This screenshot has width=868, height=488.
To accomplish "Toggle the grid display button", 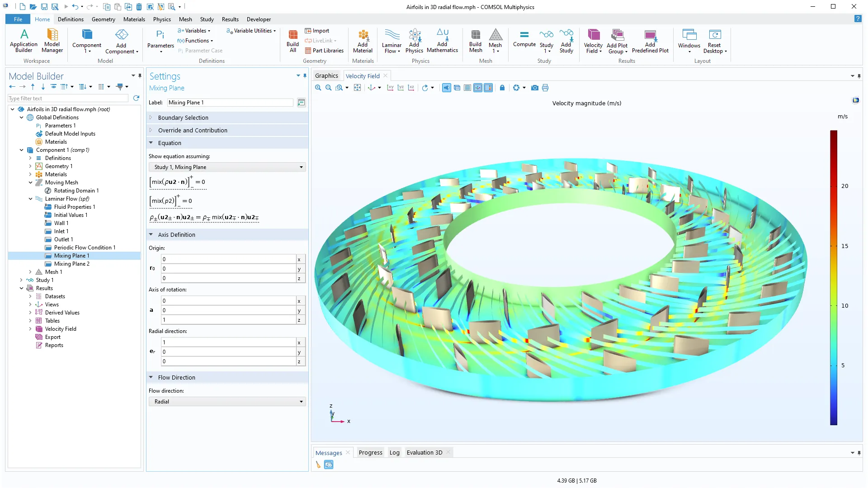I will pos(467,88).
